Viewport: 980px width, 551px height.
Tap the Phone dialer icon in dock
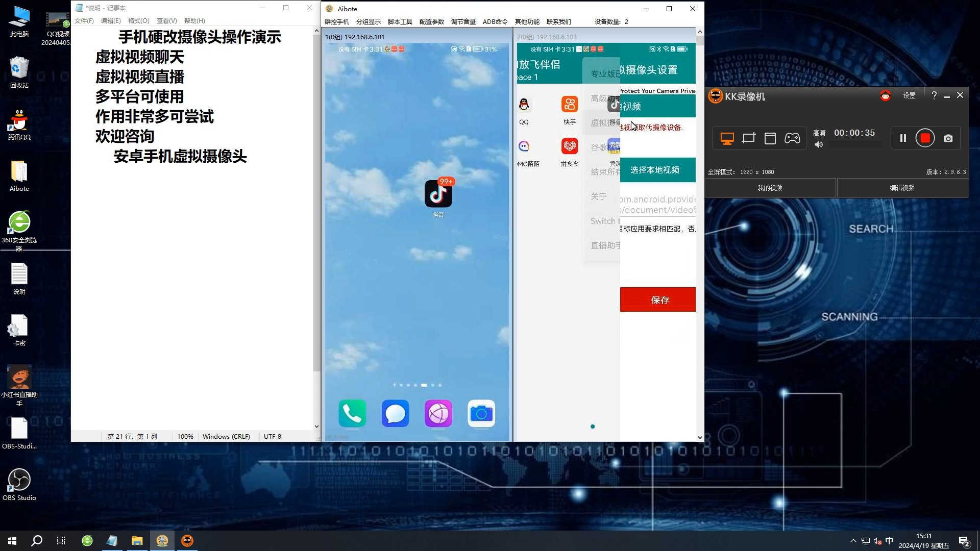(x=352, y=413)
